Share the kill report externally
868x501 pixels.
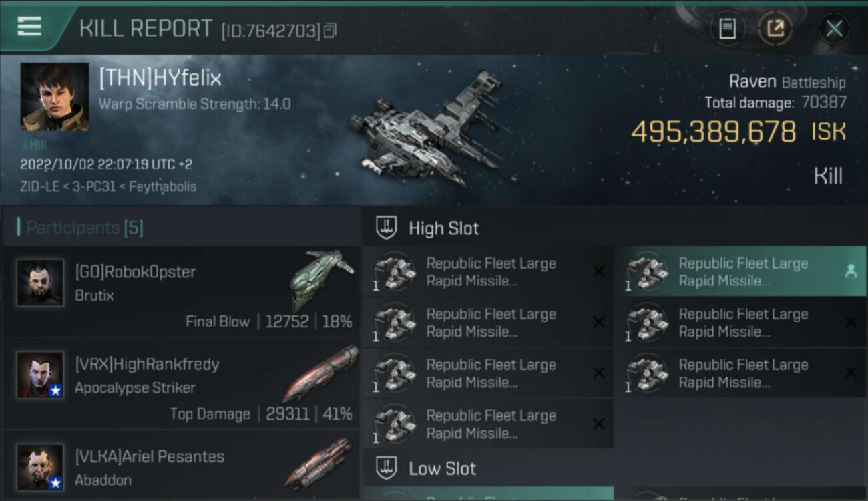[x=775, y=29]
